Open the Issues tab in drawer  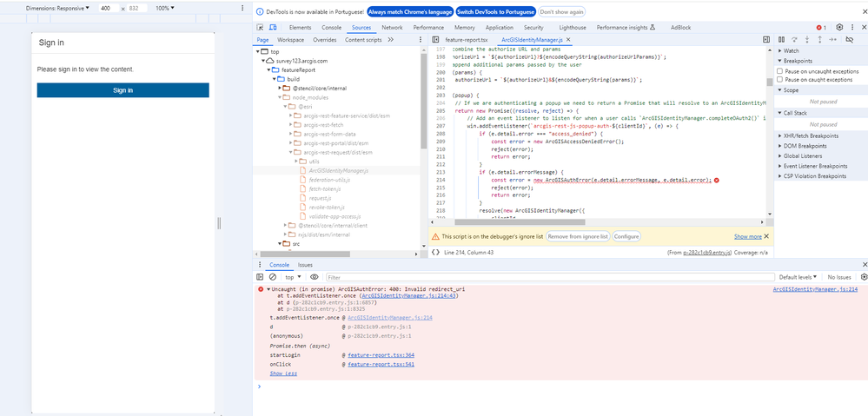305,265
